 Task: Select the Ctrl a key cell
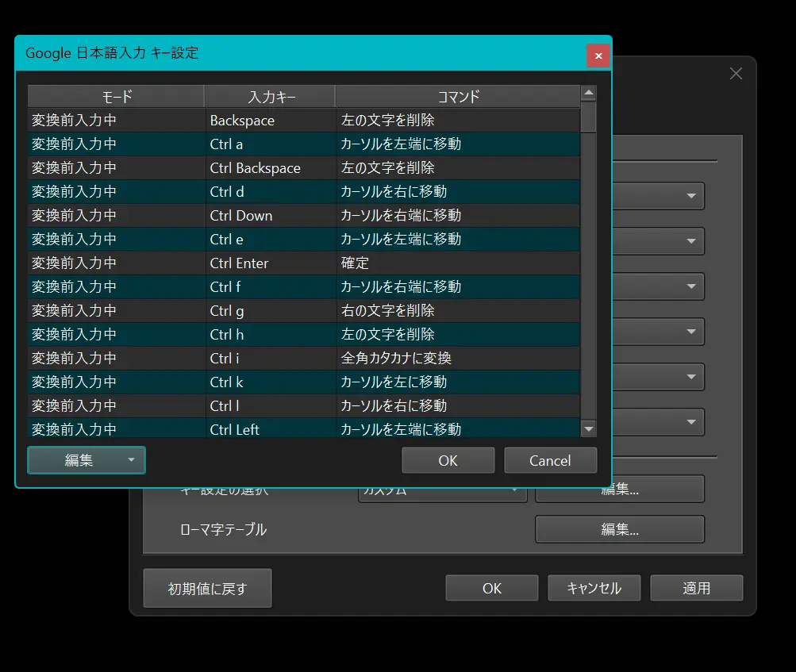270,144
